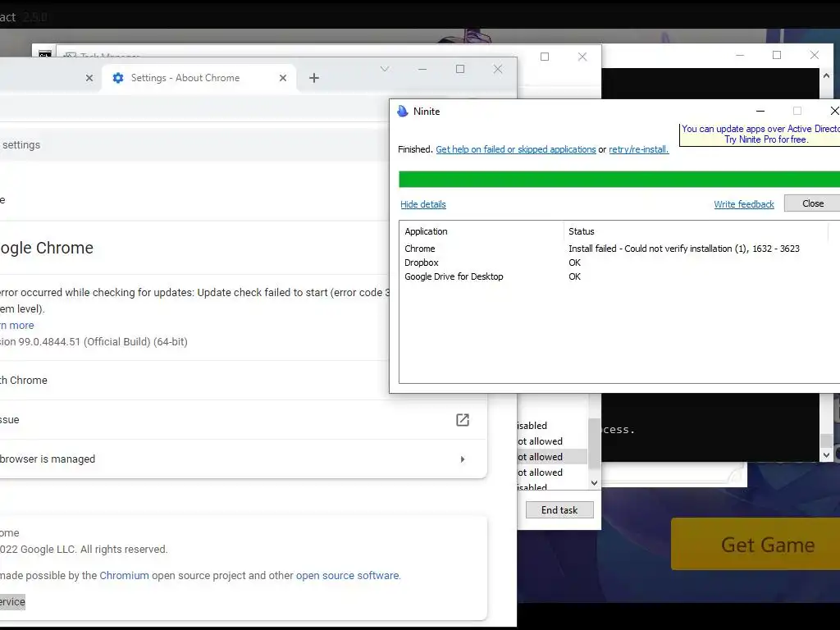840x630 pixels.
Task: Click the green Ninite progress bar
Action: 619,179
